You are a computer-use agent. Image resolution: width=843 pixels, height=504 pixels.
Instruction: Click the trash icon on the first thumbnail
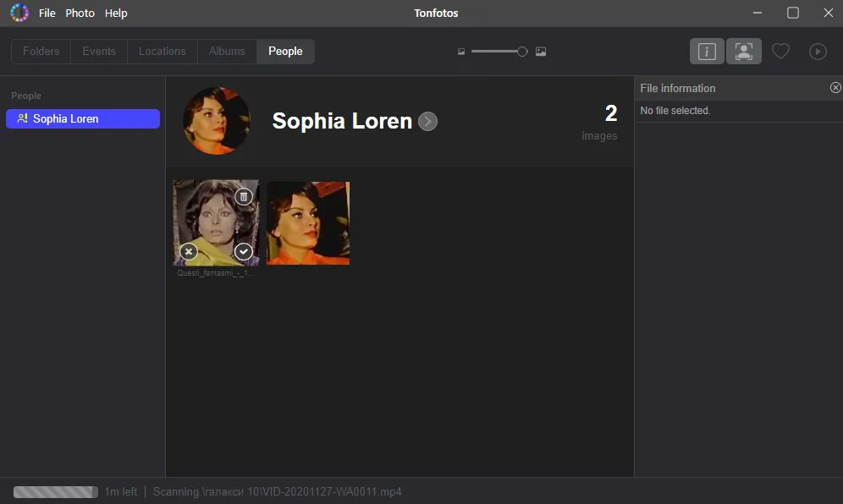[244, 197]
